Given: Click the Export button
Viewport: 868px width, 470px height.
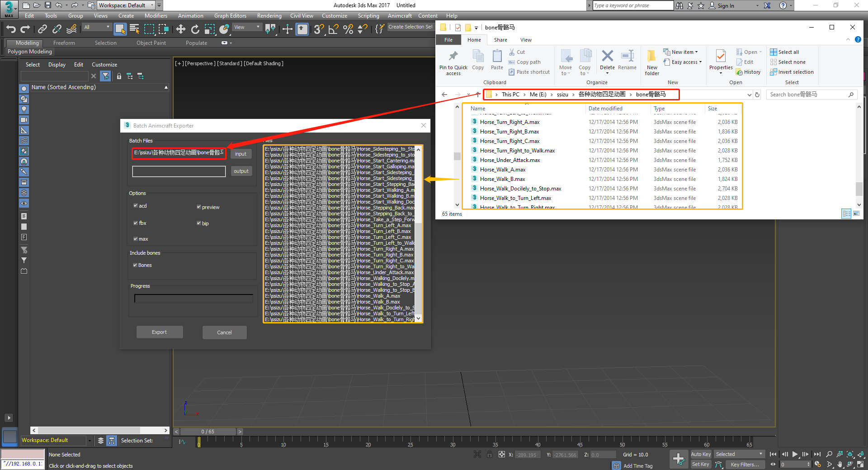Looking at the screenshot, I should 160,332.
